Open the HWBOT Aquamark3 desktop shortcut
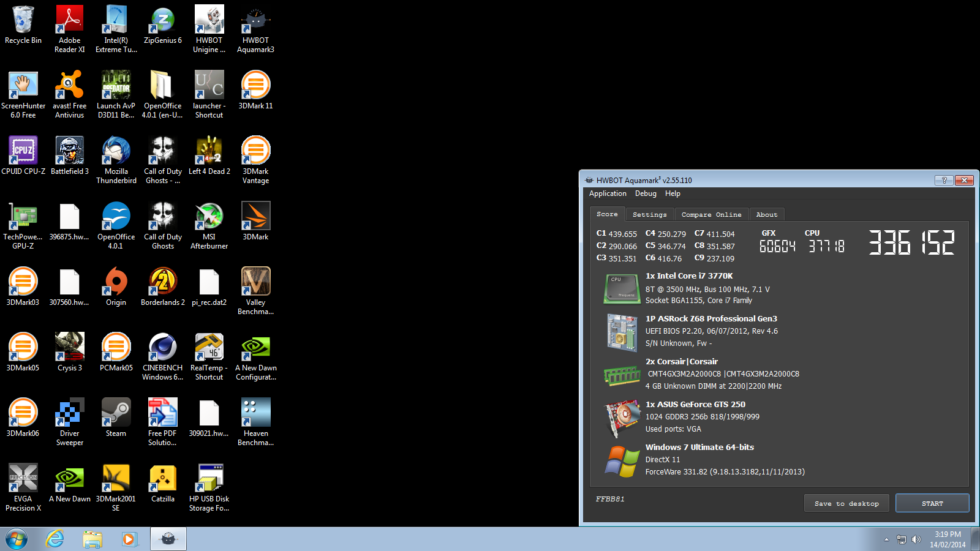This screenshot has width=980, height=551. [255, 29]
